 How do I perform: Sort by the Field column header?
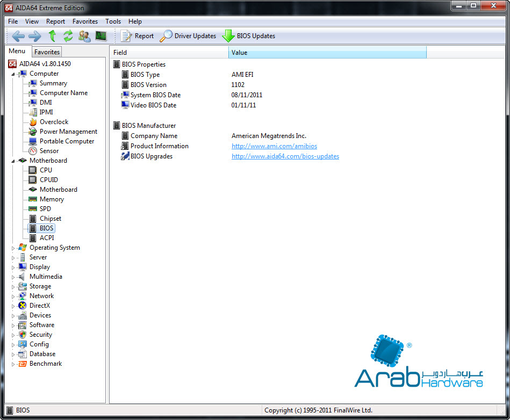click(x=169, y=52)
